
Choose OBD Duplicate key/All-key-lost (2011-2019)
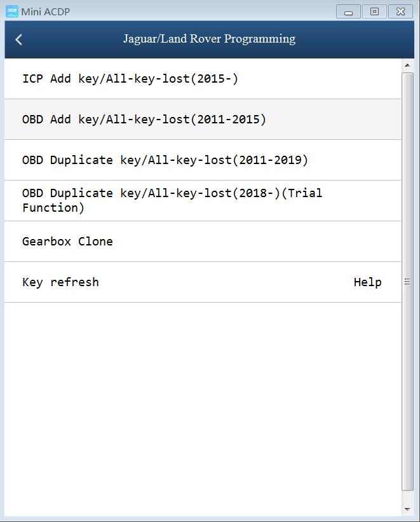click(203, 160)
